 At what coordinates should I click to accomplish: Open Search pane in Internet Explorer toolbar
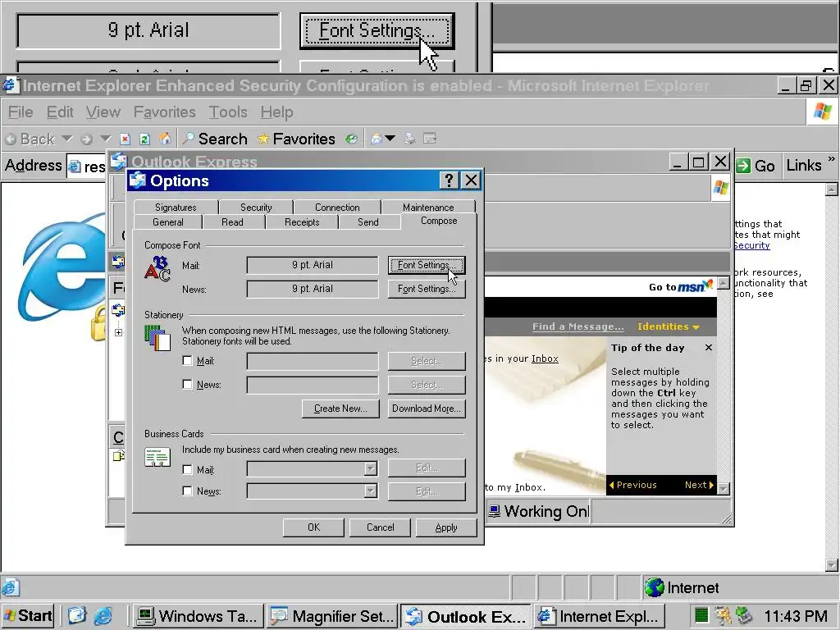(x=215, y=139)
